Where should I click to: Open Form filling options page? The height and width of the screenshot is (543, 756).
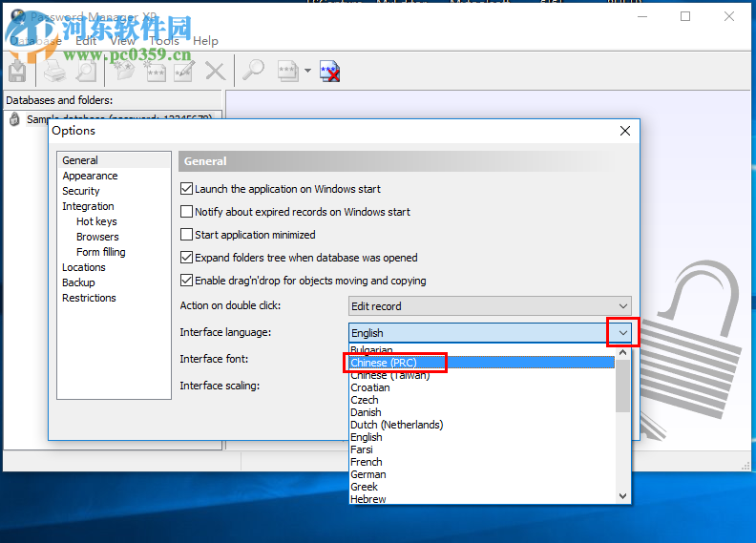101,252
